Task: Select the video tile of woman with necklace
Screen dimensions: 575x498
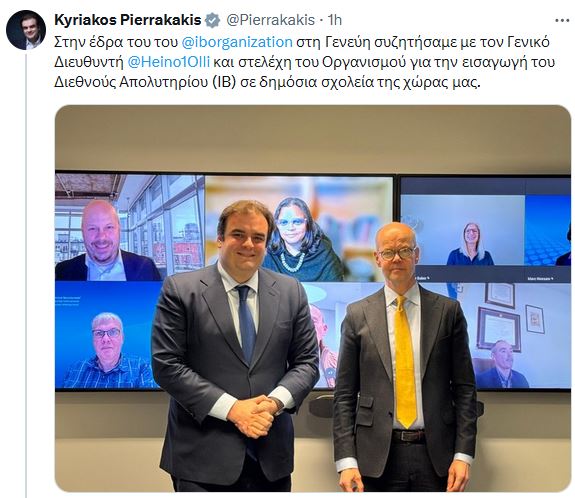Action: click(x=299, y=228)
